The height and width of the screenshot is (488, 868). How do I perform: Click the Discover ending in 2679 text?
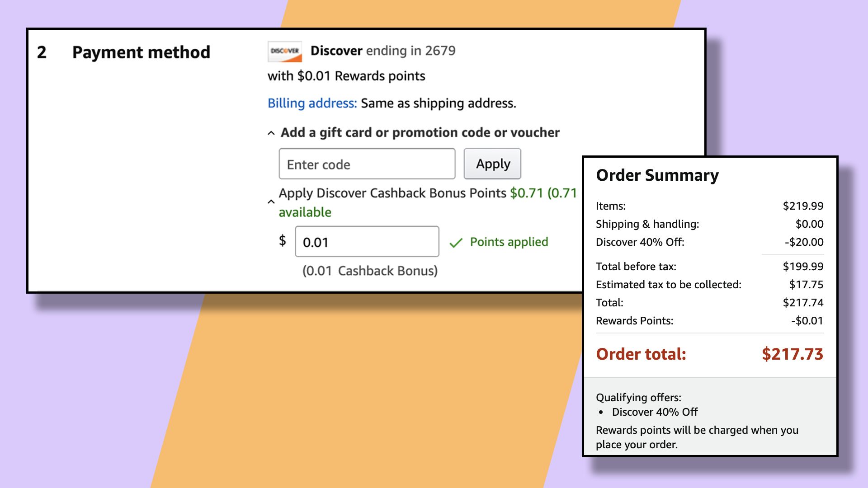(x=383, y=51)
